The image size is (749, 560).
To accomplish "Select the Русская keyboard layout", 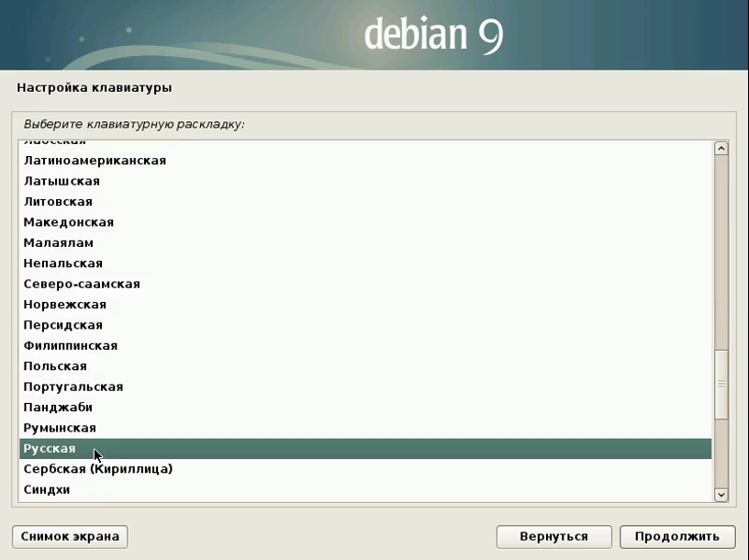I will pos(50,449).
